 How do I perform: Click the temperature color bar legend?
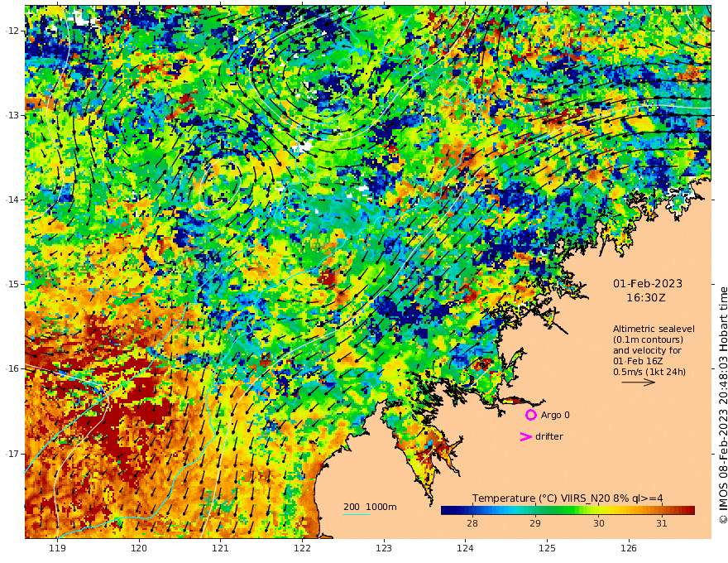tap(568, 510)
